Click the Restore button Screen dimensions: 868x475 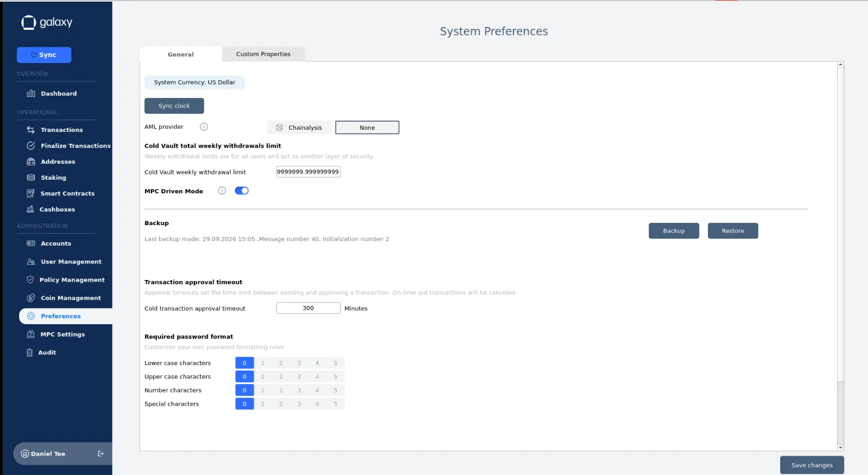(x=733, y=231)
